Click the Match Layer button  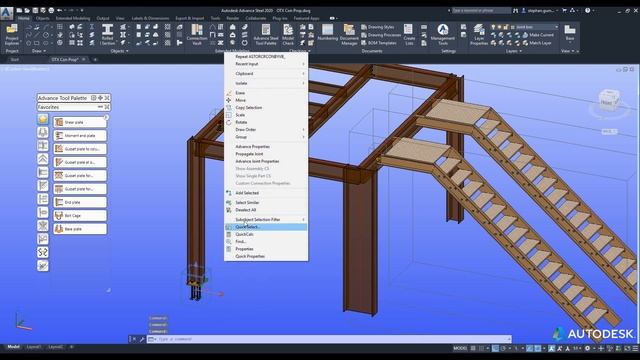[536, 43]
